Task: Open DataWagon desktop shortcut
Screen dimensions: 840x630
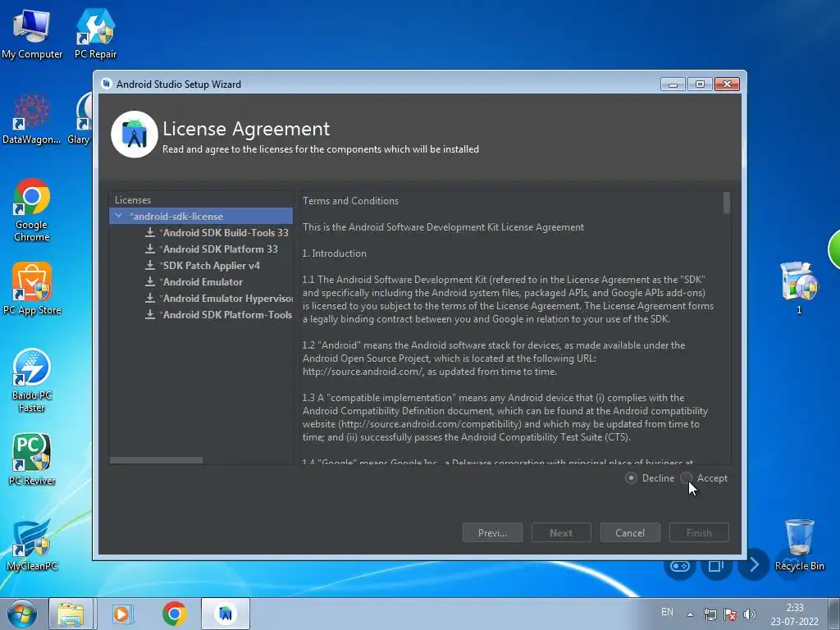Action: (x=32, y=119)
